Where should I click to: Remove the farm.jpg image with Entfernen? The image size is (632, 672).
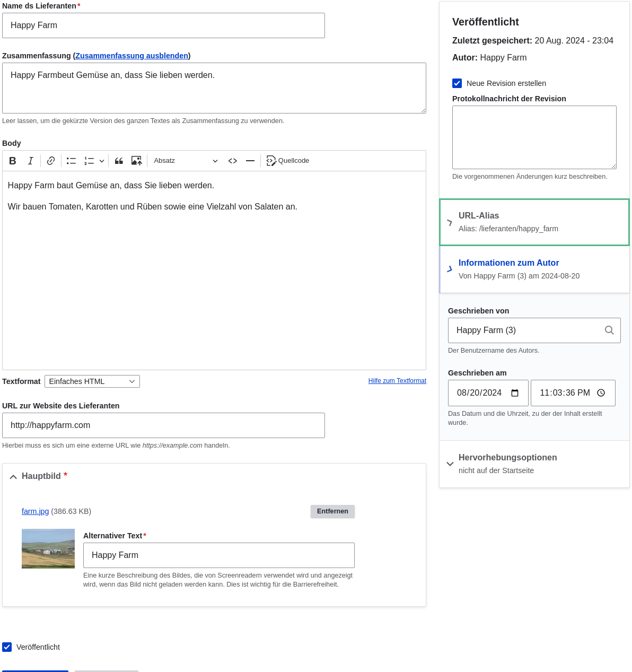(332, 511)
